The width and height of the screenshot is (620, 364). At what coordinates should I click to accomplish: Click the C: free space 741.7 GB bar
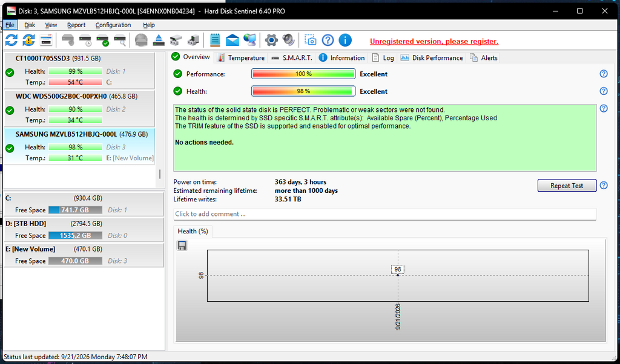click(x=75, y=210)
